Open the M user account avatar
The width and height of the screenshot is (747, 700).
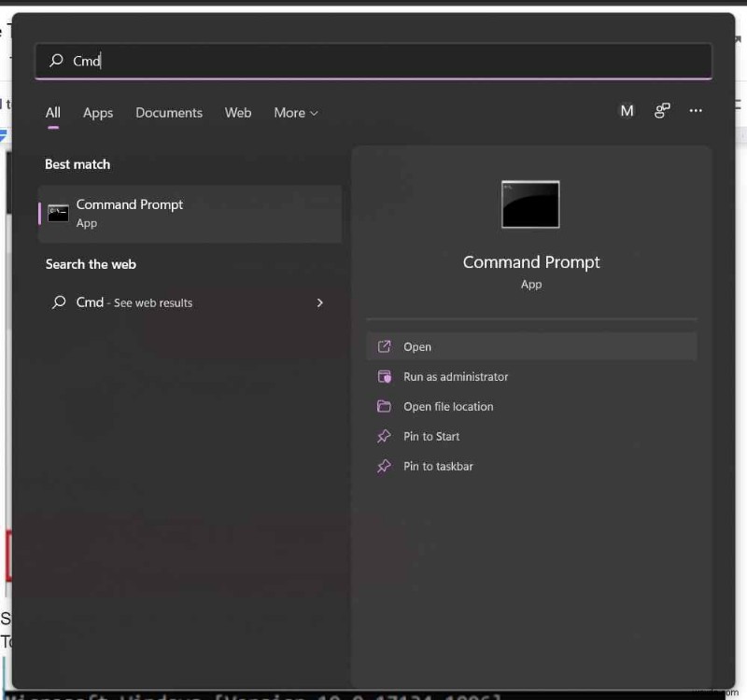[627, 111]
